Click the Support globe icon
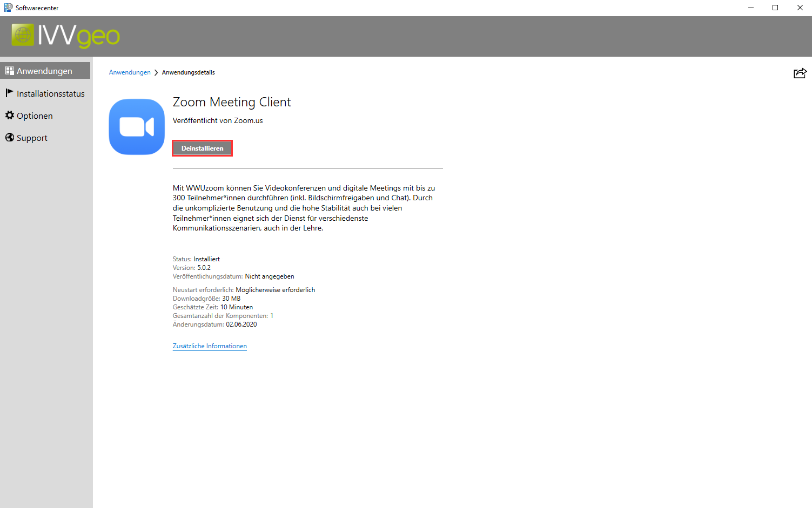The width and height of the screenshot is (812, 508). pos(10,138)
